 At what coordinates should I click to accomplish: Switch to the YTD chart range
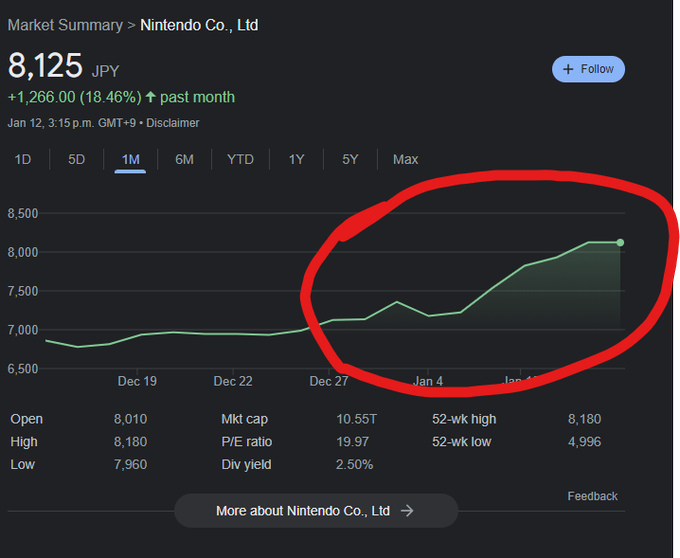click(240, 159)
